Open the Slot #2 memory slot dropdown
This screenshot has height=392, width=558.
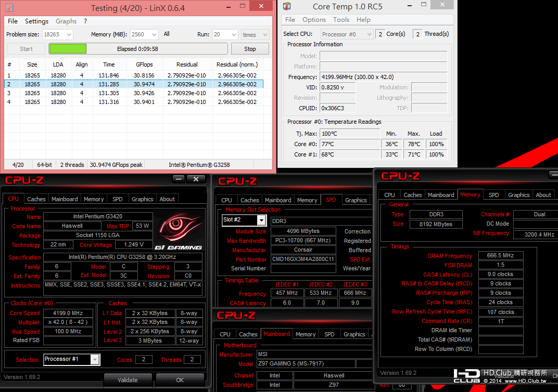point(244,220)
